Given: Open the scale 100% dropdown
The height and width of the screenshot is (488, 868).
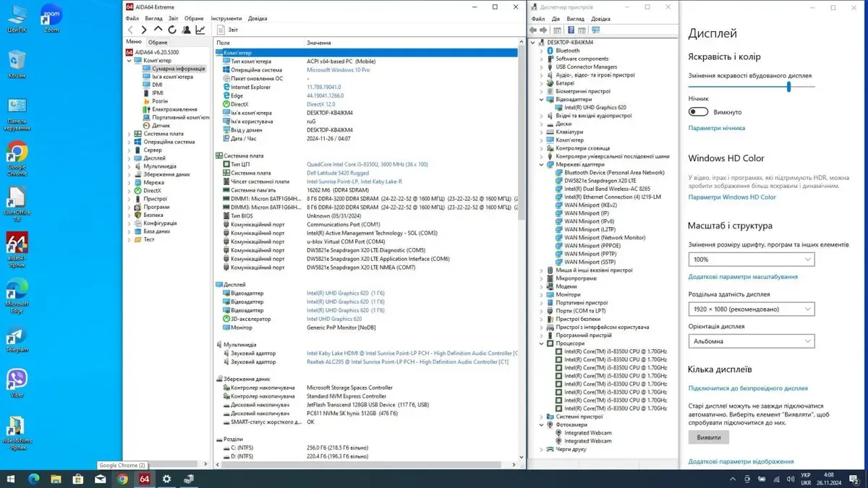Looking at the screenshot, I should click(751, 260).
